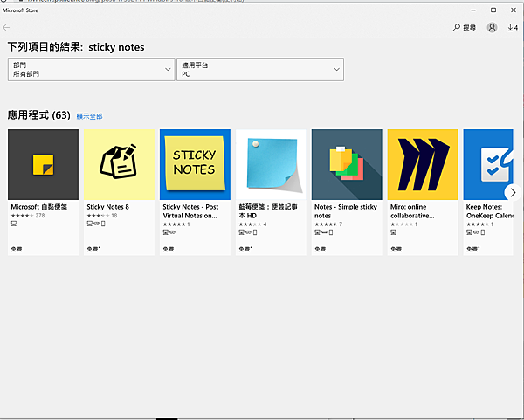Expand the 適用平台 platform dropdown
Screen dimensions: 524x420
click(x=260, y=70)
